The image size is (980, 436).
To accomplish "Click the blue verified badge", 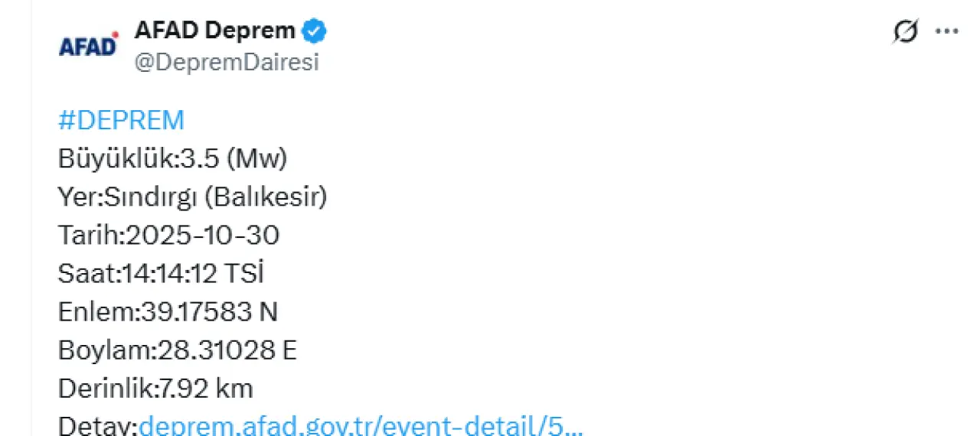I will tap(314, 31).
